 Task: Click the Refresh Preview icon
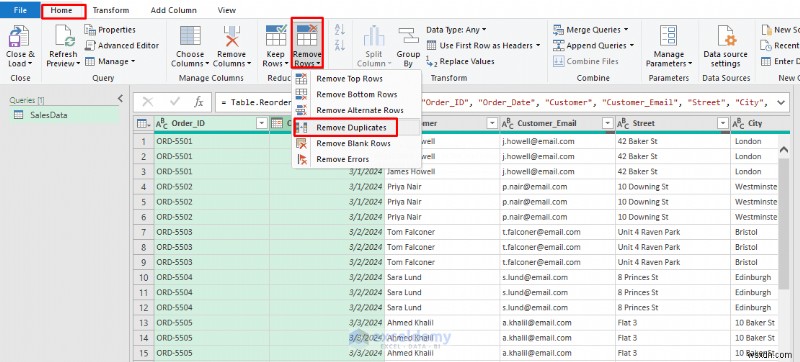coord(64,36)
